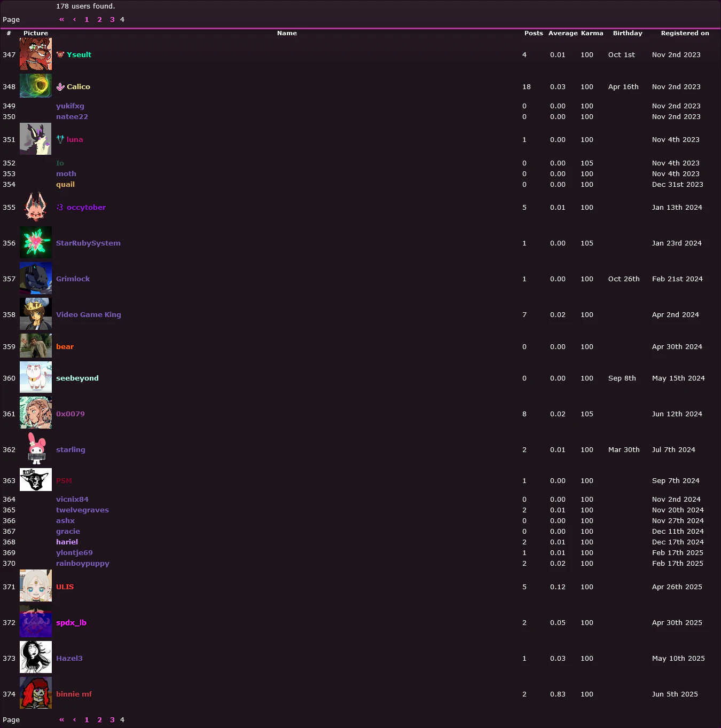Screen dimensions: 721x728
Task: Open the ylontje69 user profile
Action: point(74,553)
